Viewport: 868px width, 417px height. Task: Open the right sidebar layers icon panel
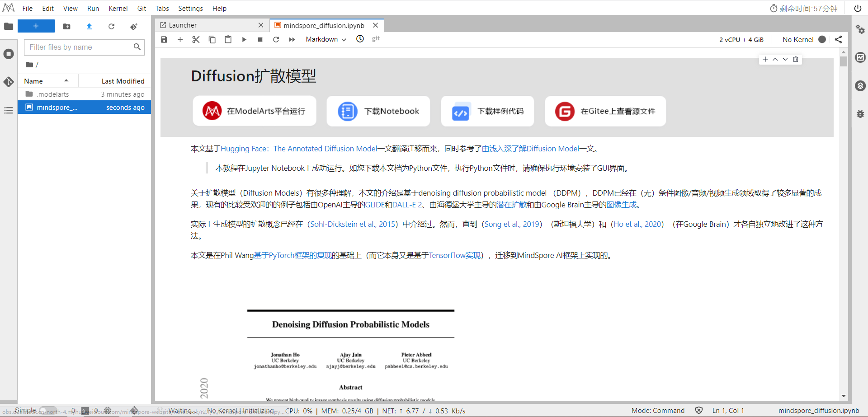pyautogui.click(x=860, y=86)
